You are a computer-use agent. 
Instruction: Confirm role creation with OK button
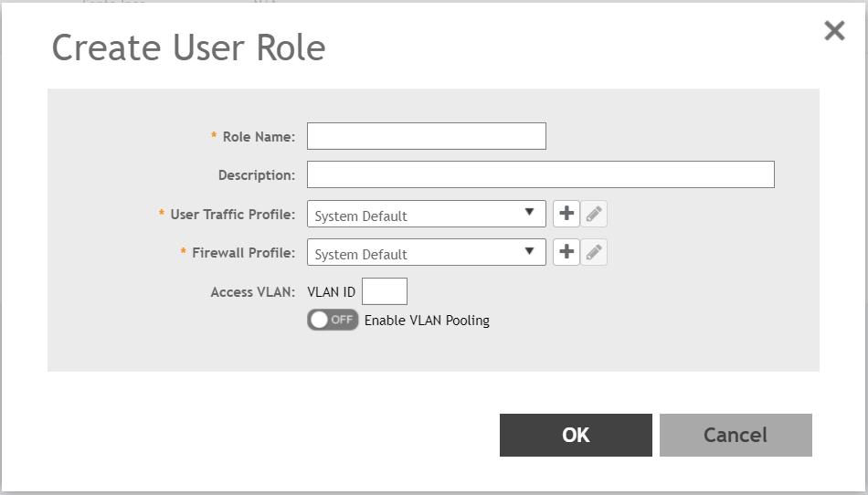(x=576, y=435)
